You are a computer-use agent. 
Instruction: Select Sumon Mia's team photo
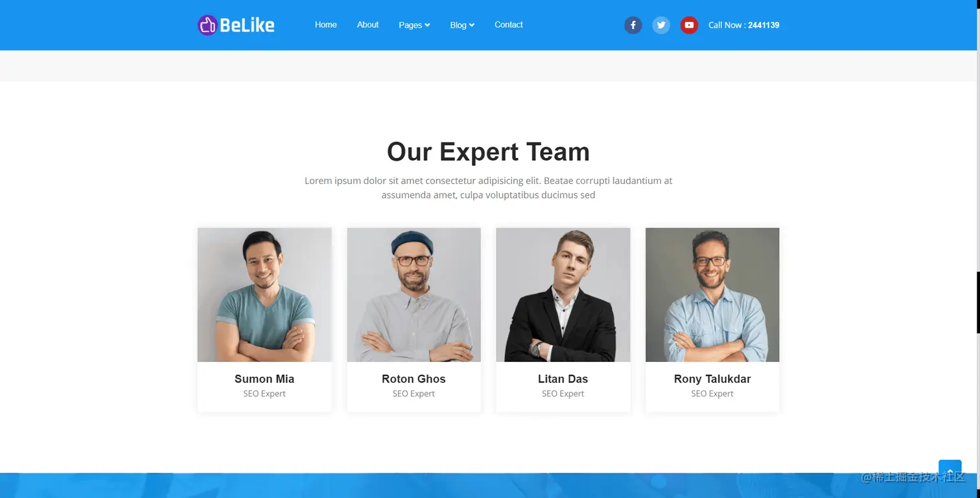(264, 295)
